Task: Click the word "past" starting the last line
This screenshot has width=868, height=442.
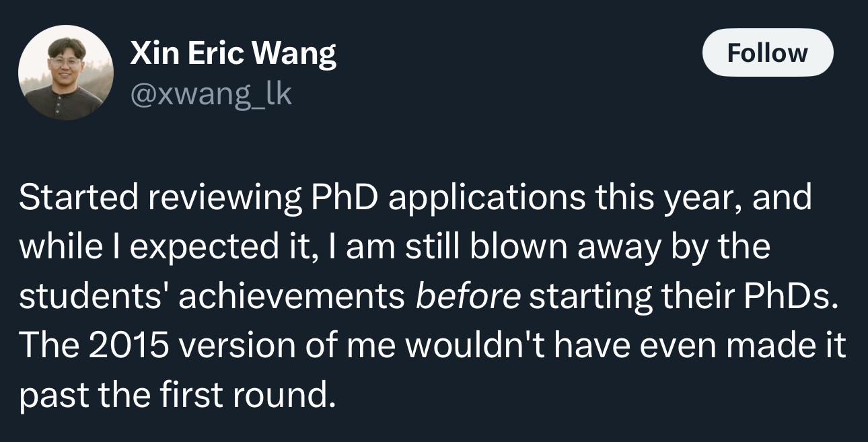Action: 54,396
